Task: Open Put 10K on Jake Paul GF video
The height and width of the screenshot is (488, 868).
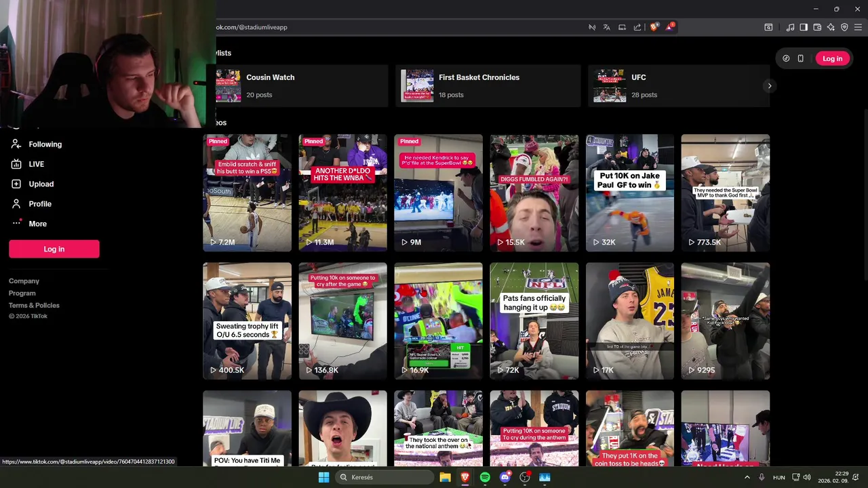Action: click(629, 193)
